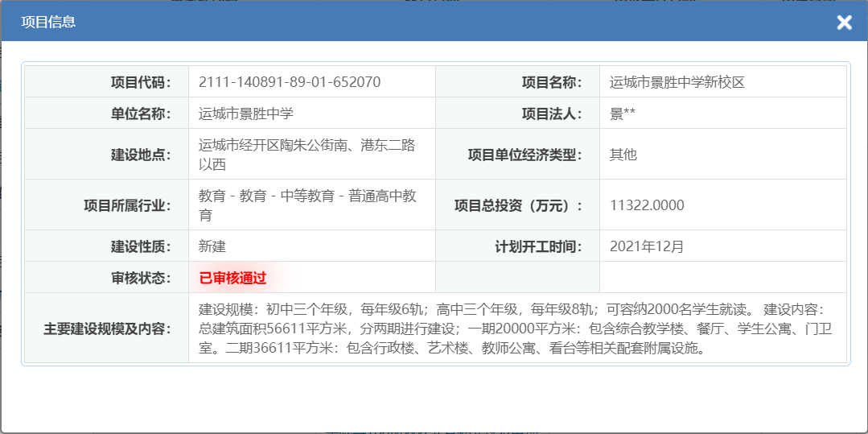Click the construction location address text
Viewport: 868px width, 434px height.
(x=306, y=155)
